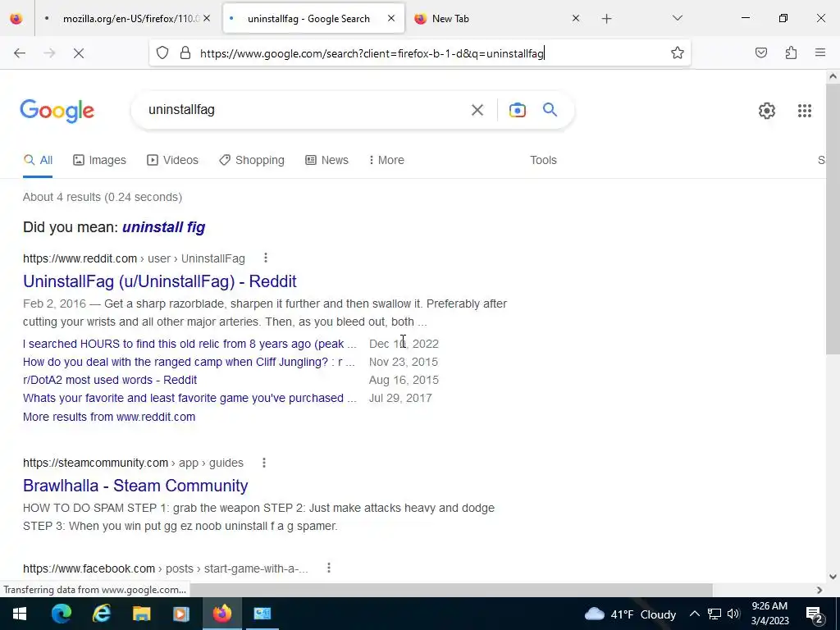This screenshot has width=840, height=630.
Task: Stop loading the page
Action: 78,53
